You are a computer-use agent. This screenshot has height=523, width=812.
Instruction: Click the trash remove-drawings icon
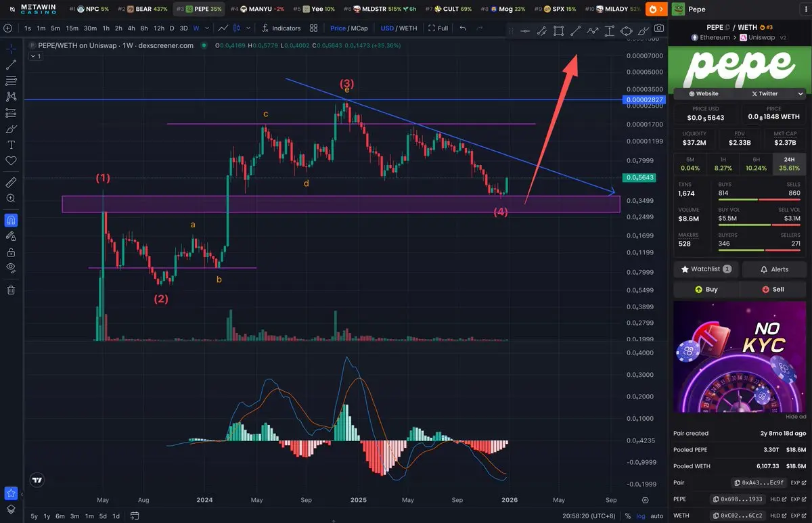point(11,290)
